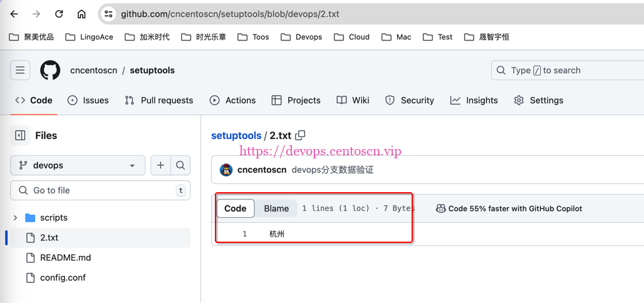Click the cncentoscn commit author avatar
Image resolution: width=644 pixels, height=303 pixels.
[x=226, y=170]
